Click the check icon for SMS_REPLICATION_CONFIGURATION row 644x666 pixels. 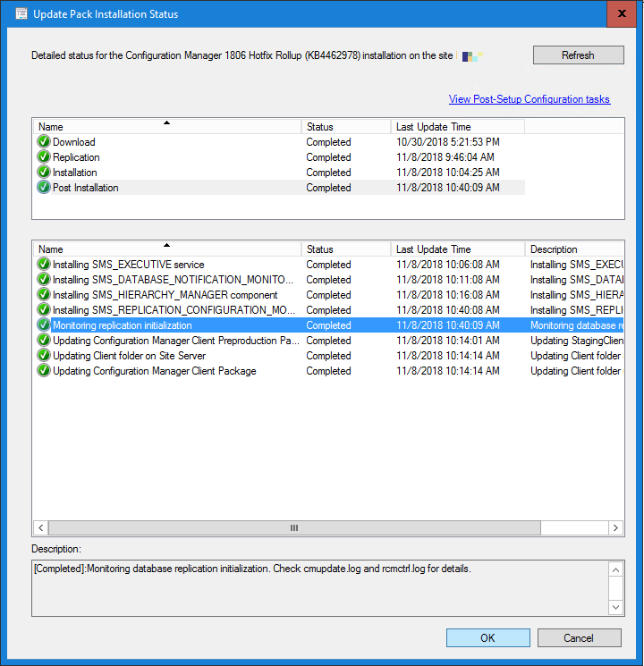pyautogui.click(x=43, y=309)
